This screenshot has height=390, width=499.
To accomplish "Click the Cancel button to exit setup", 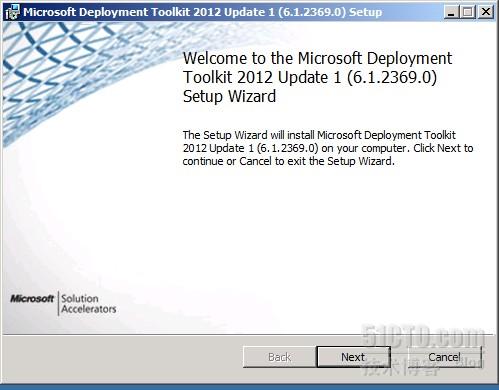I will pyautogui.click(x=444, y=357).
